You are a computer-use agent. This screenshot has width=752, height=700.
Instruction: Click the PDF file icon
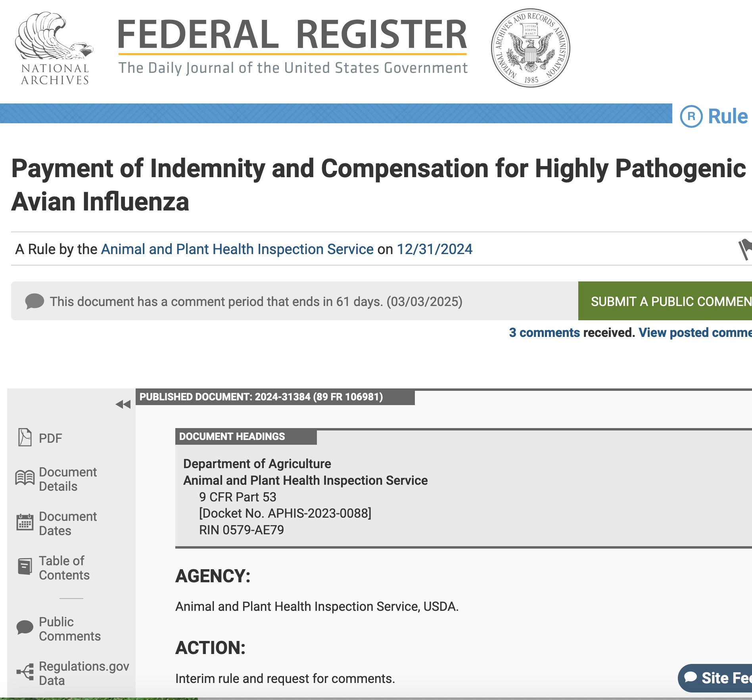pos(25,438)
